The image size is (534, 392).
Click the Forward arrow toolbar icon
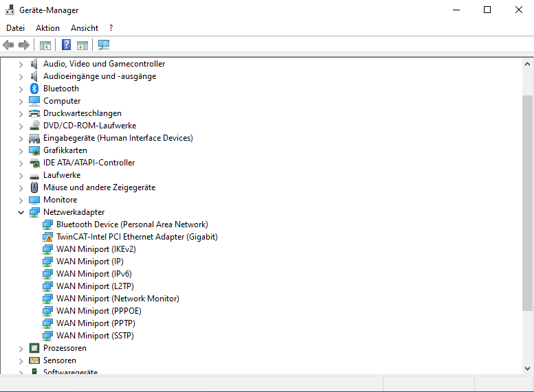point(24,45)
